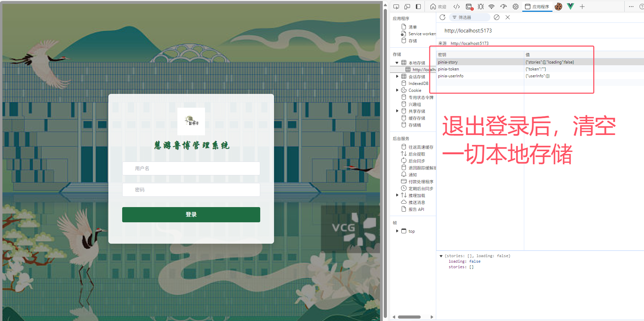
Task: Expand the Cookie tree node
Action: tap(397, 90)
